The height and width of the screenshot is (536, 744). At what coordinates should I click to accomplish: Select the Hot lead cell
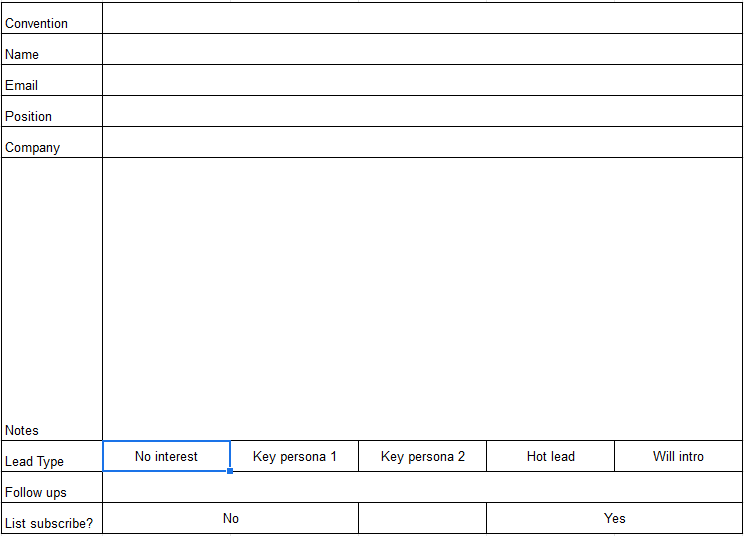[550, 456]
